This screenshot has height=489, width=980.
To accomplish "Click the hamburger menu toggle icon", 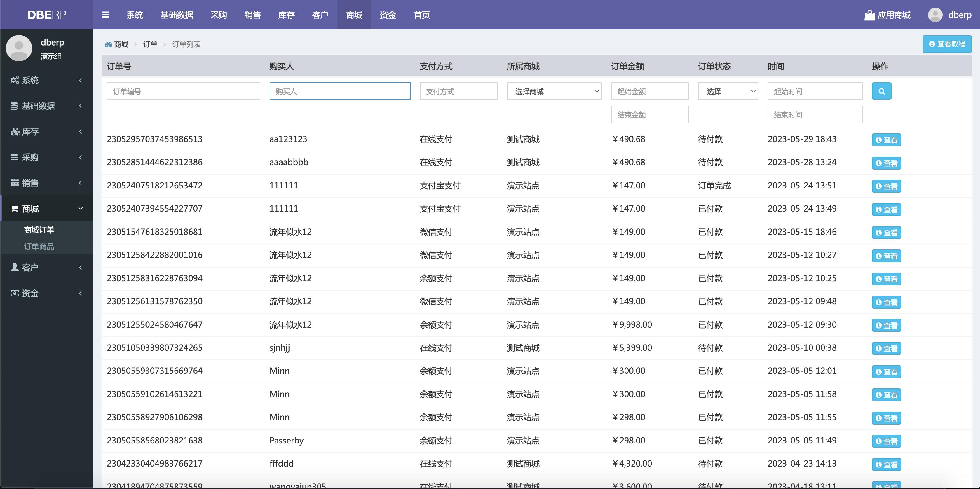I will coord(105,15).
